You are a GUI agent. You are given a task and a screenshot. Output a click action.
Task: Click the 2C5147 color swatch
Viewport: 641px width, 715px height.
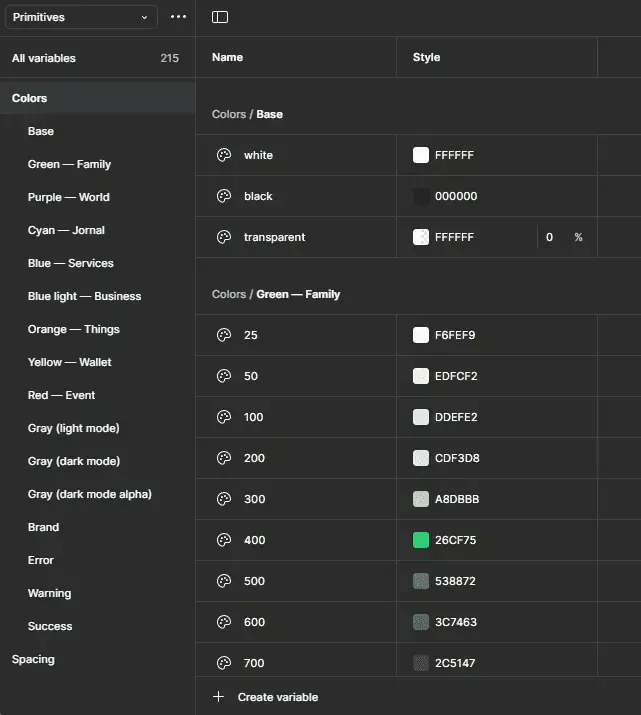[x=421, y=663]
